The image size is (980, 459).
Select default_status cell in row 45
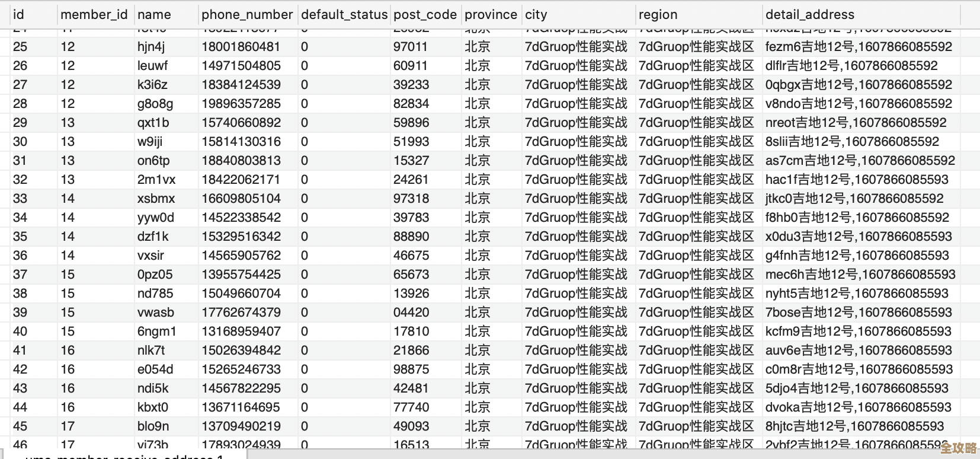[x=304, y=426]
